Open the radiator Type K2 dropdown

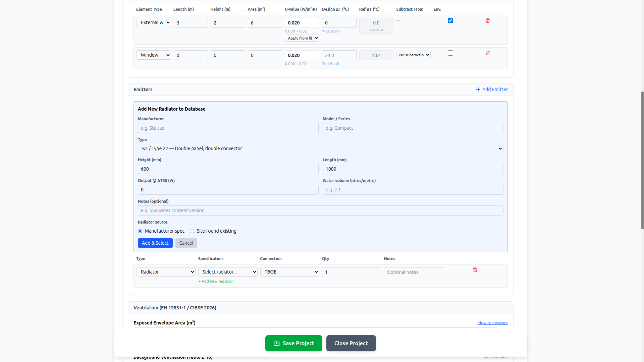[320, 148]
